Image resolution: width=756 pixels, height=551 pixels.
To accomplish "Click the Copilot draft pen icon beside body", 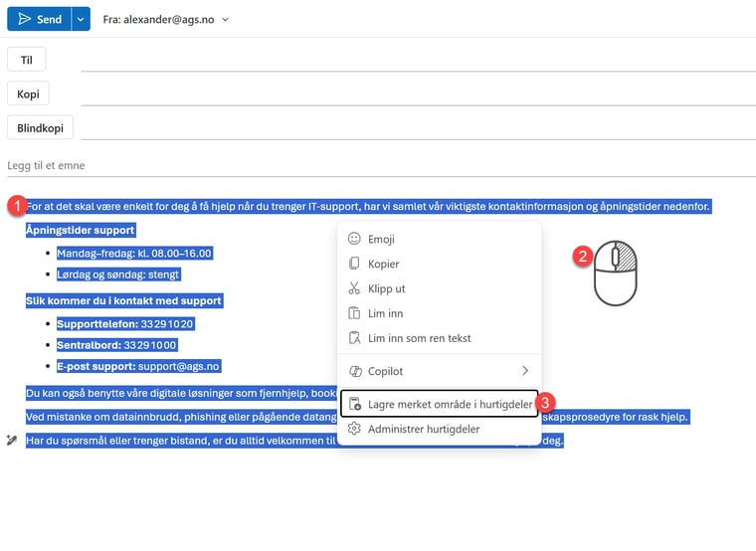I will point(12,440).
